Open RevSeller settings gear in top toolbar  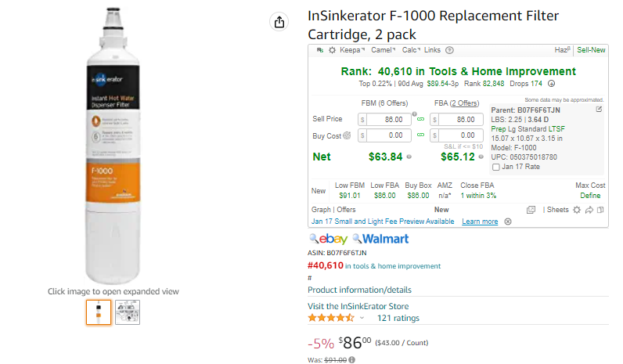332,50
